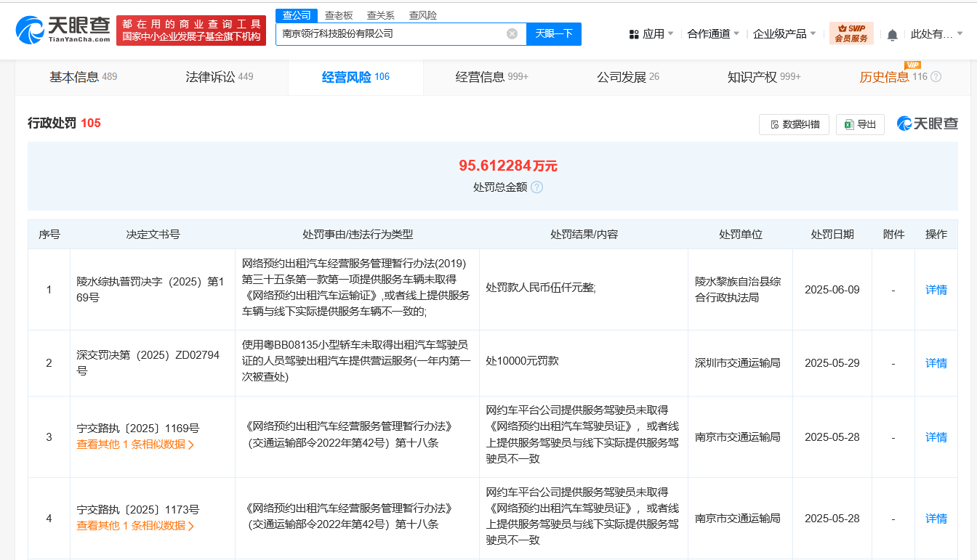Click the TianYanCha logo in header
977x560 pixels.
(63, 31)
